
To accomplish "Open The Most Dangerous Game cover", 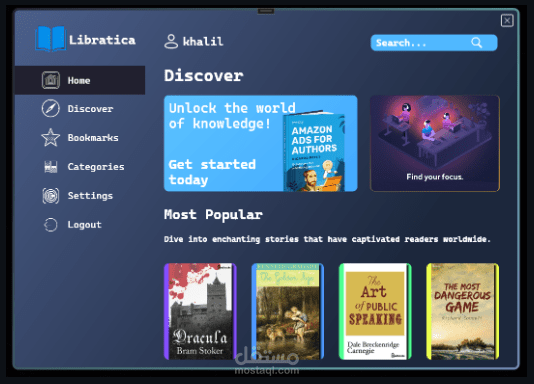I will 462,311.
